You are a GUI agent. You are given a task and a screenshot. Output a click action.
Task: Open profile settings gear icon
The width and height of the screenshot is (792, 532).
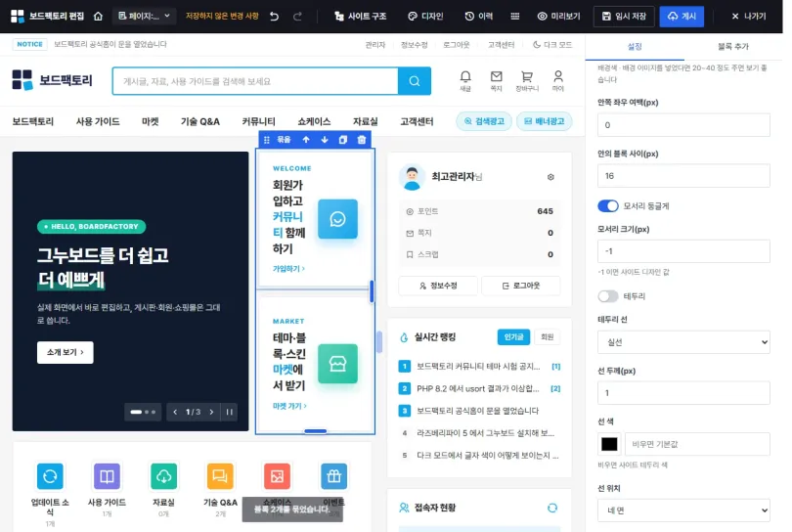click(550, 177)
